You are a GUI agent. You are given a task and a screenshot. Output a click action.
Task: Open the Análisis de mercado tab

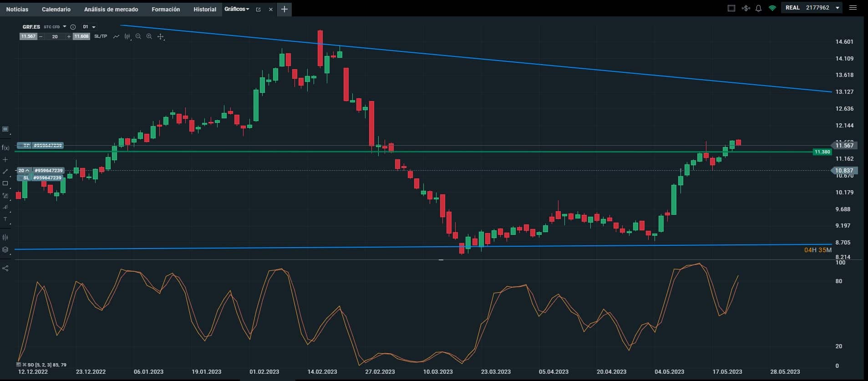point(111,9)
